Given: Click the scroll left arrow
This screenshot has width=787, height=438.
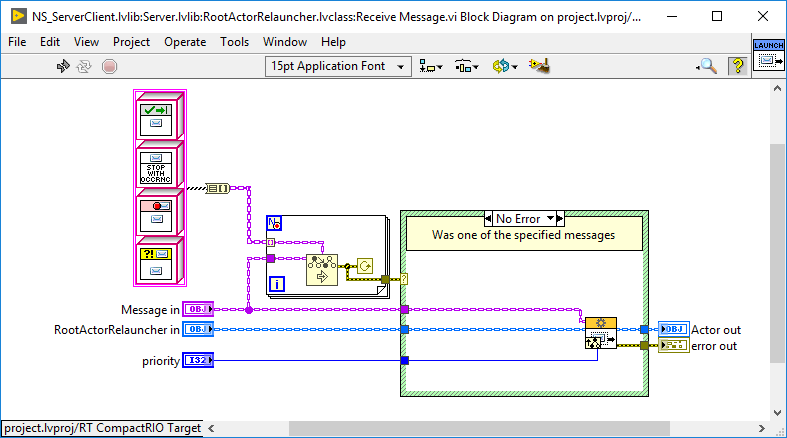Looking at the screenshot, I should pos(211,428).
